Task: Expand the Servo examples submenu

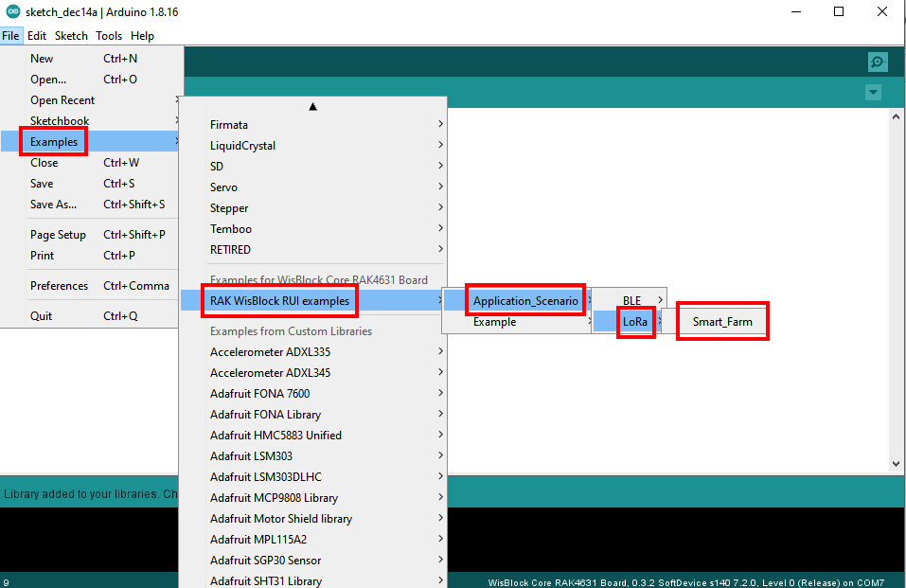Action: (312, 187)
